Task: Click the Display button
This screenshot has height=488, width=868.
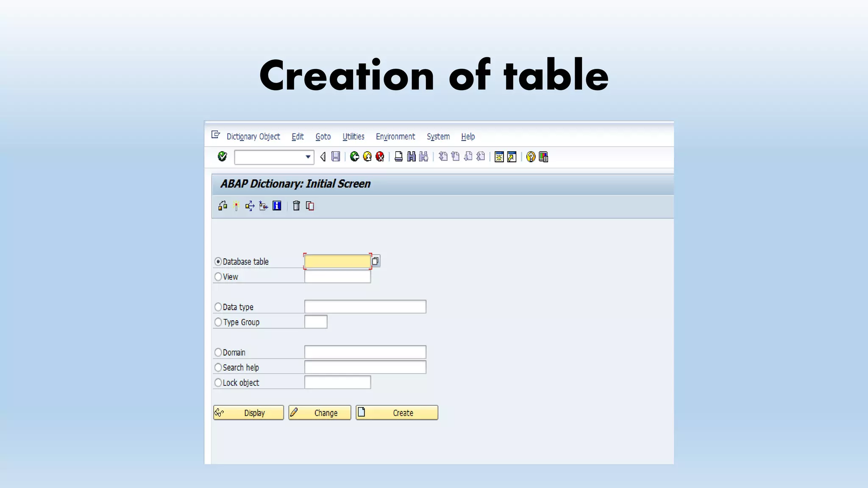Action: pos(248,413)
